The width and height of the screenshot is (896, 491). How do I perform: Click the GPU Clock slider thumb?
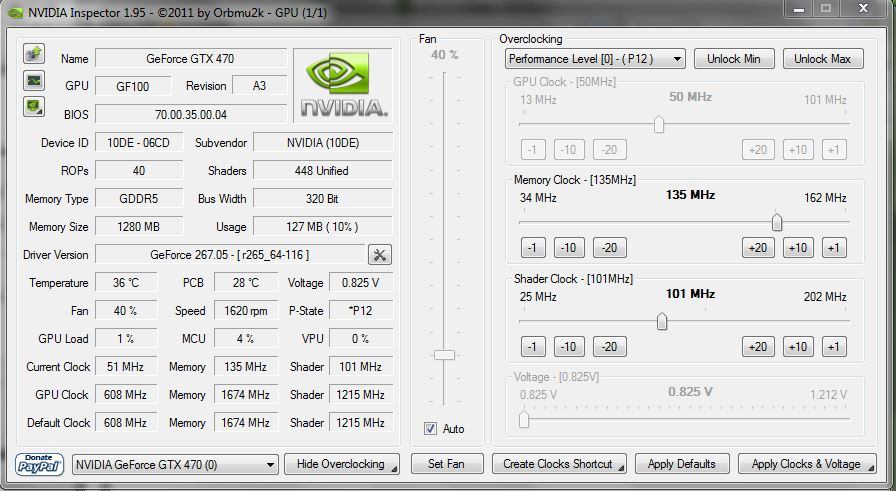pos(659,124)
